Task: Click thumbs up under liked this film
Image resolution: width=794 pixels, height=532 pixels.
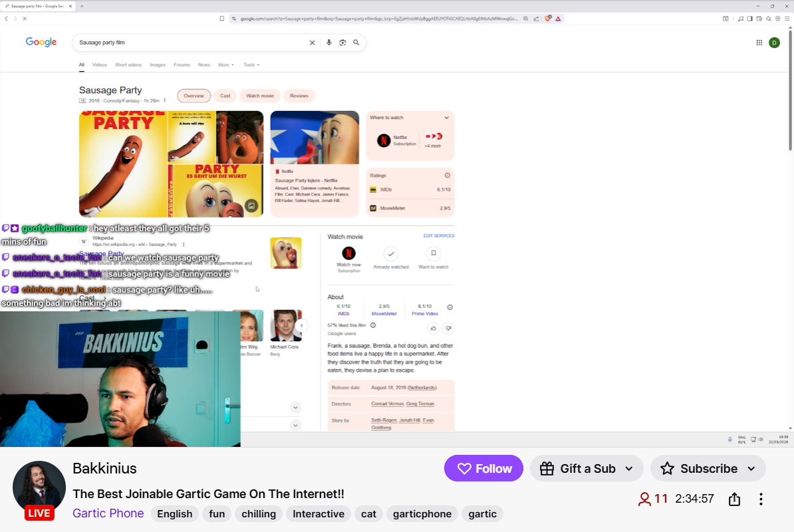Action: click(x=434, y=328)
